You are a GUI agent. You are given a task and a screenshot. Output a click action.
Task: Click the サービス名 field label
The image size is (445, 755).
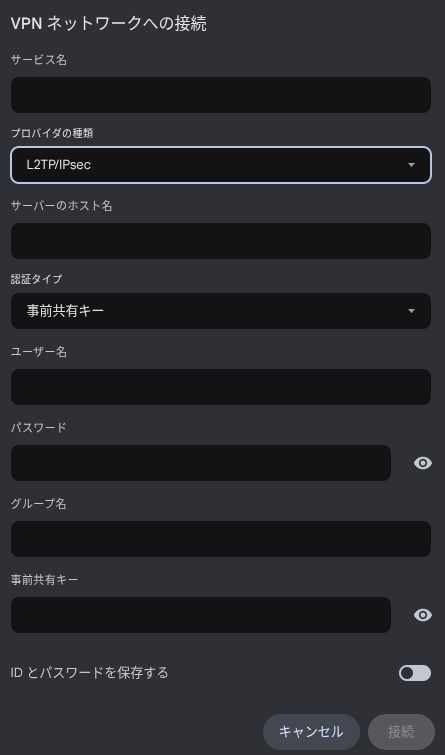tap(39, 60)
